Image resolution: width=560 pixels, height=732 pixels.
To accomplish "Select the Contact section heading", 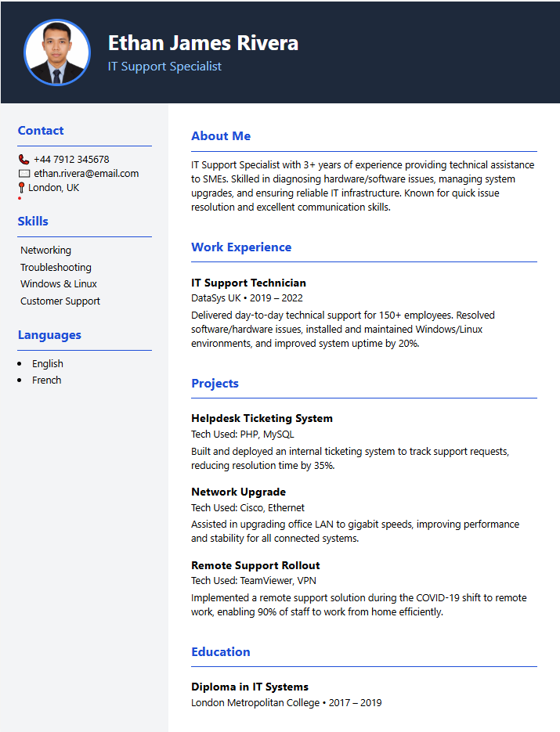I will tap(41, 131).
